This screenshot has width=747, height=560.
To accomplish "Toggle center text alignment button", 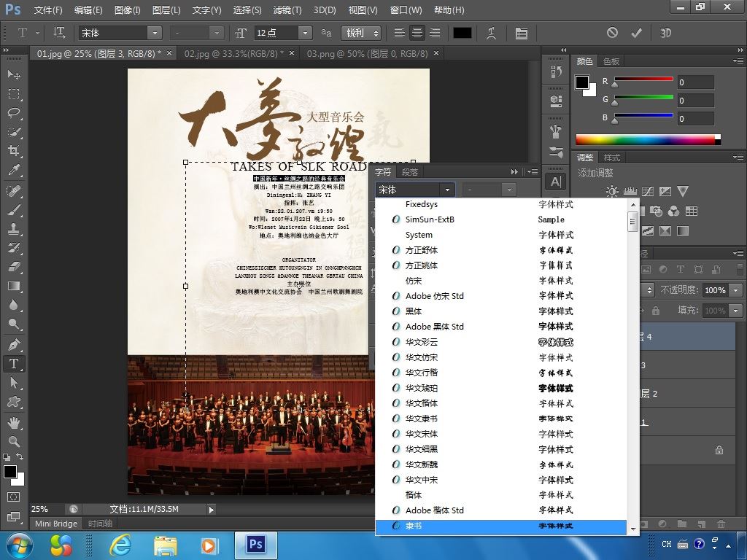I will [417, 33].
